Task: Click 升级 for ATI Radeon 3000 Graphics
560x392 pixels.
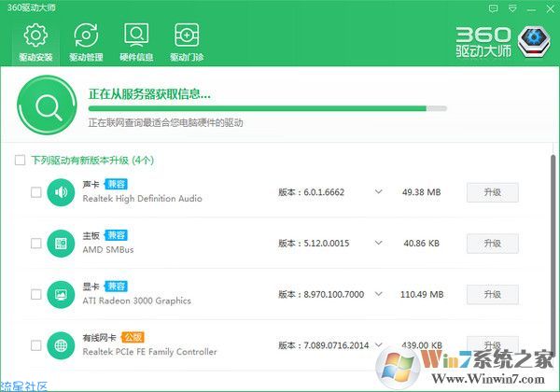Action: coord(493,295)
